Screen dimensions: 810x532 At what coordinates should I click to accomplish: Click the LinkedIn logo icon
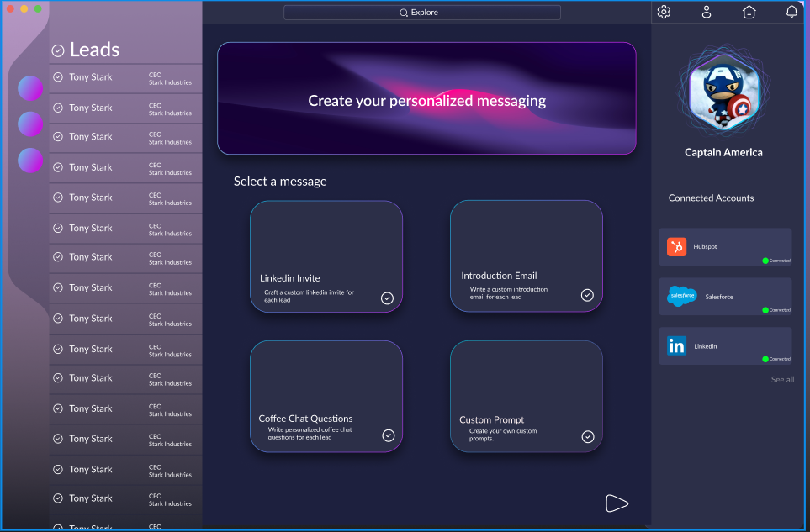coord(677,345)
